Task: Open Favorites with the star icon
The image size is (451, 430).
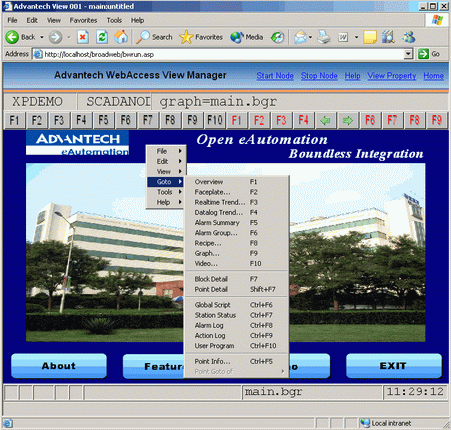Action: [x=201, y=37]
